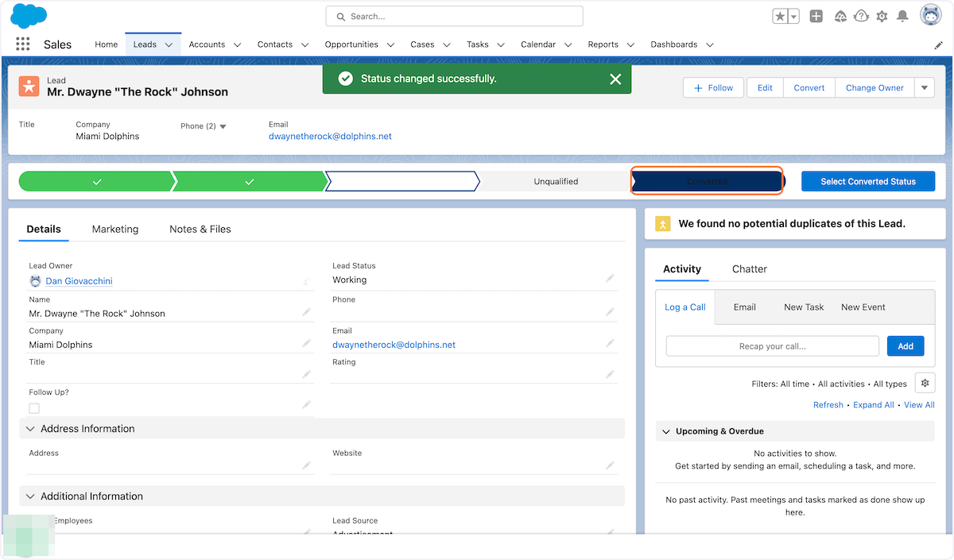The image size is (954, 560).
Task: Open the Favorites star icon
Action: [780, 17]
